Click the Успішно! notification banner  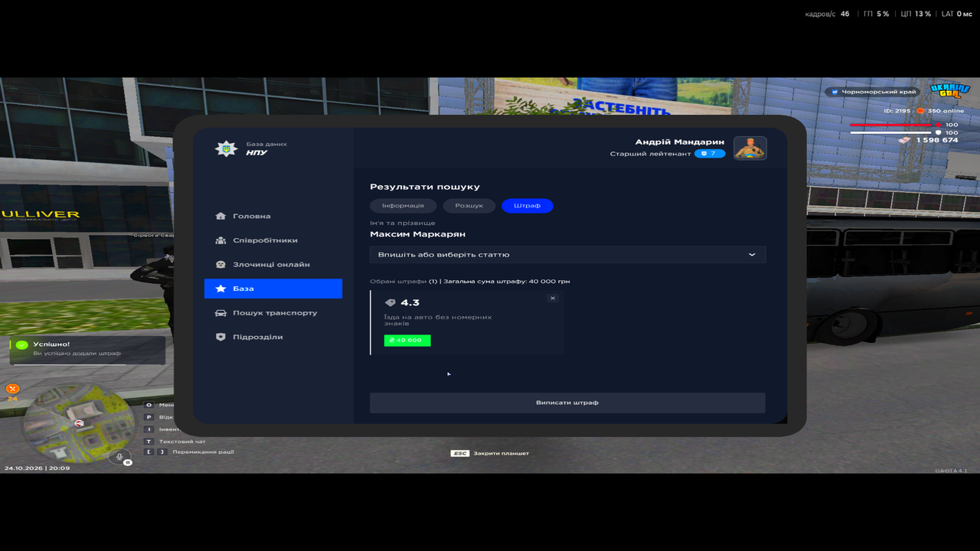pyautogui.click(x=87, y=349)
